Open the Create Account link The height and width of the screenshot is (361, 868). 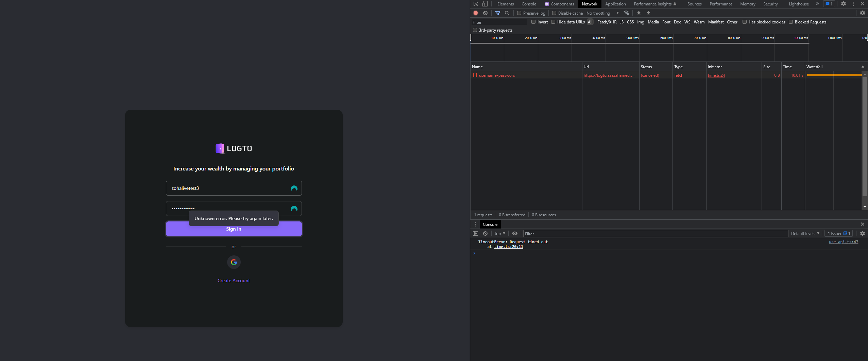click(234, 280)
